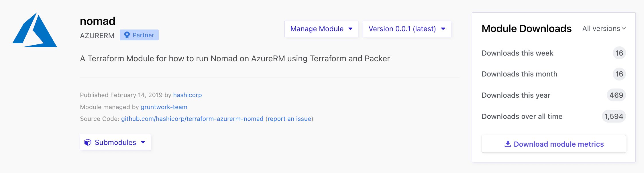Click the Module Downloads heading
The height and width of the screenshot is (173, 644).
[x=527, y=29]
